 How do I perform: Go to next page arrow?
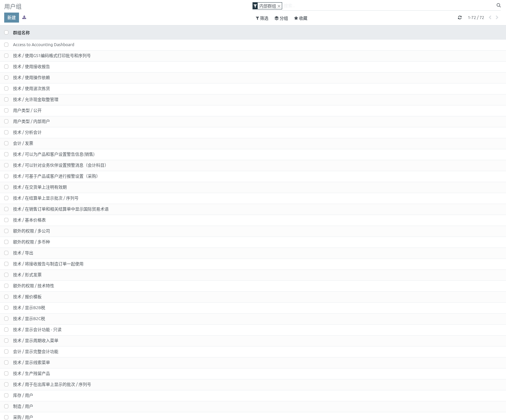[497, 18]
